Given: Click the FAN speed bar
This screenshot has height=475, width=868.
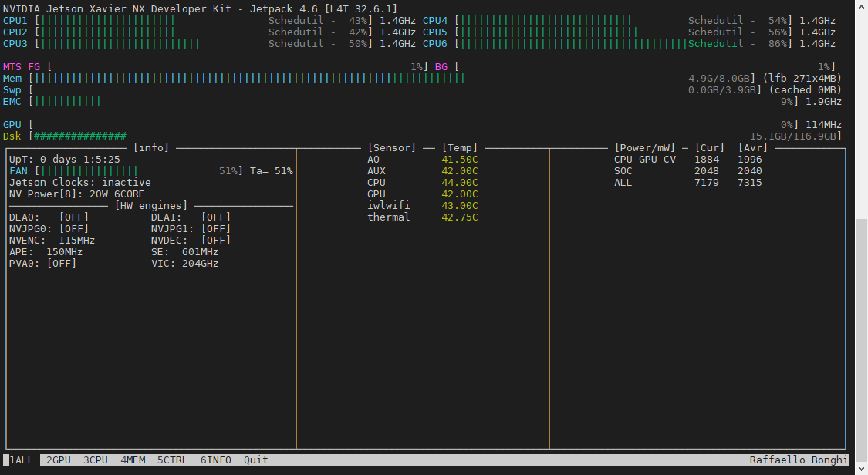Looking at the screenshot, I should 89,170.
